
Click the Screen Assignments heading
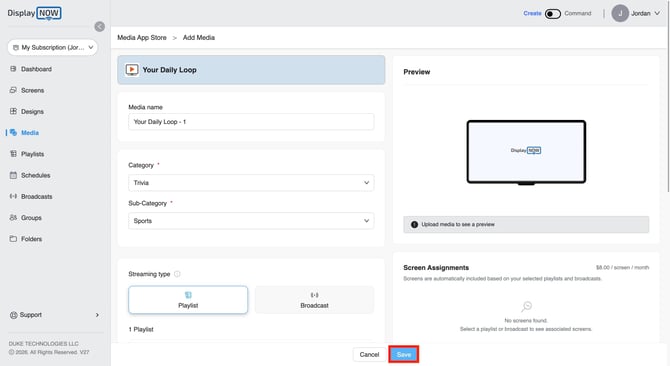point(436,268)
